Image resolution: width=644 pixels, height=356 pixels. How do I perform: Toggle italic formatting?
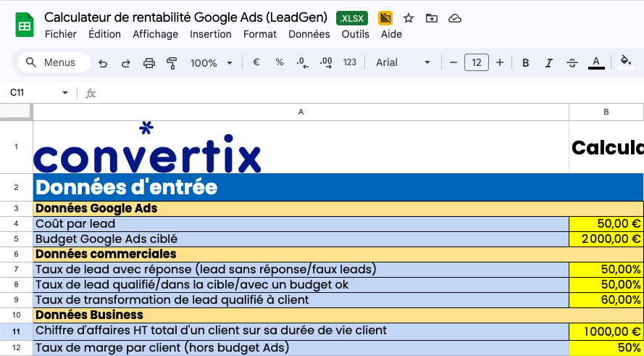[549, 63]
